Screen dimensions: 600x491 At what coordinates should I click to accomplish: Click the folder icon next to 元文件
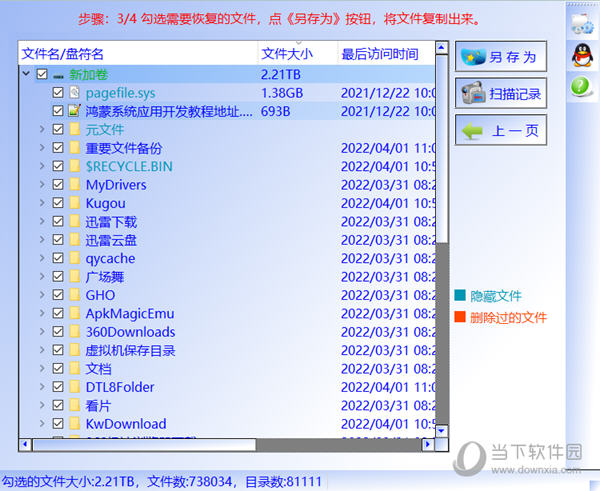pos(74,129)
